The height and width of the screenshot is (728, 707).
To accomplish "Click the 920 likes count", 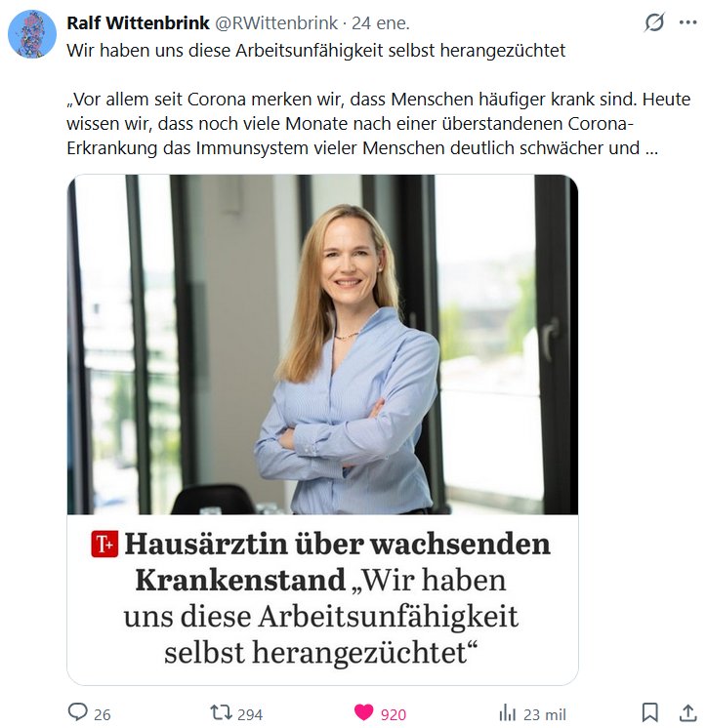I will click(x=394, y=714).
